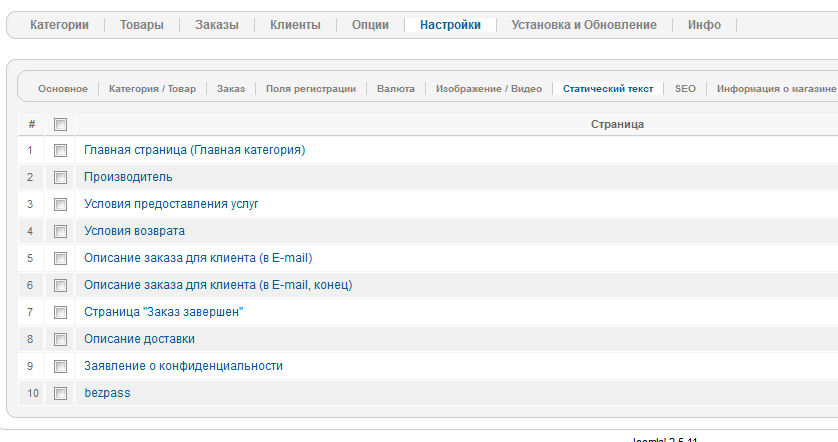838x442 pixels.
Task: Edit Заявление о конфиденциальности page
Action: coord(183,366)
